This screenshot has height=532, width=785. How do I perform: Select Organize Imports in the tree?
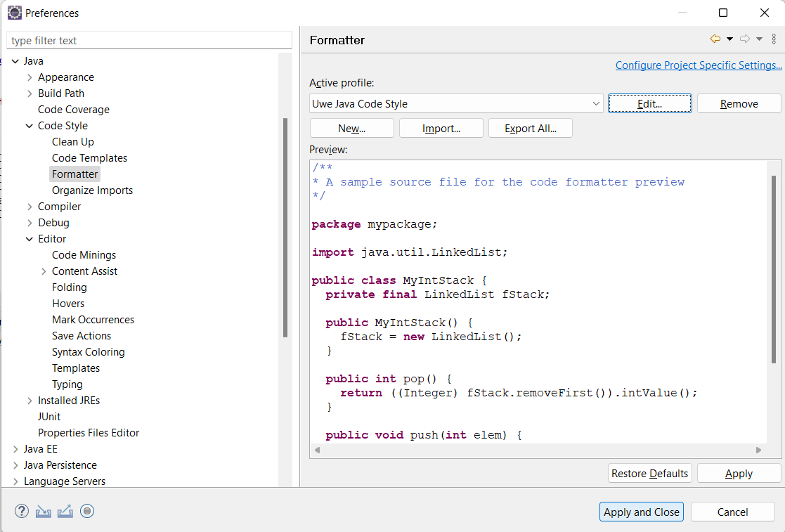coord(92,190)
